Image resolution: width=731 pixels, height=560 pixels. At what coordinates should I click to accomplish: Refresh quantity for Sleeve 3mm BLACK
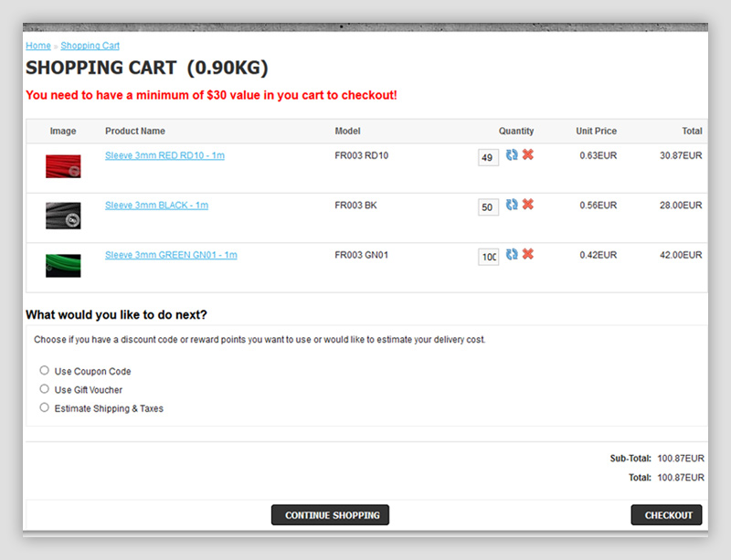512,205
